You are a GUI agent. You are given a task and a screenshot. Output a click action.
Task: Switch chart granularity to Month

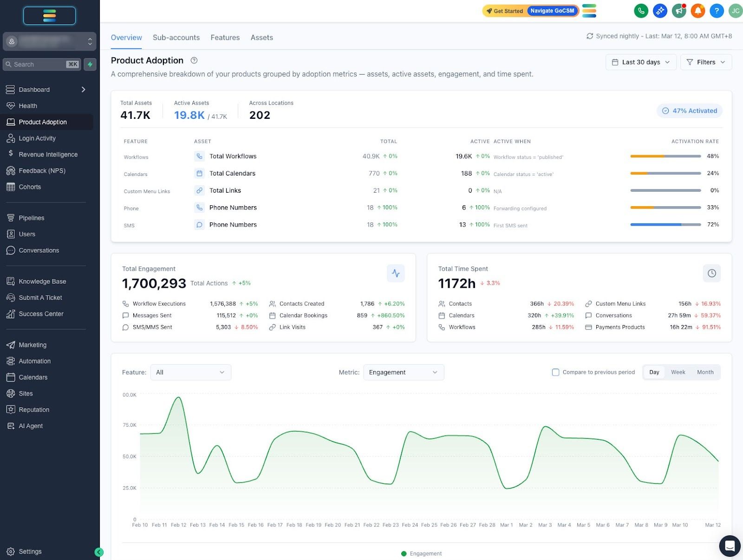(x=705, y=372)
